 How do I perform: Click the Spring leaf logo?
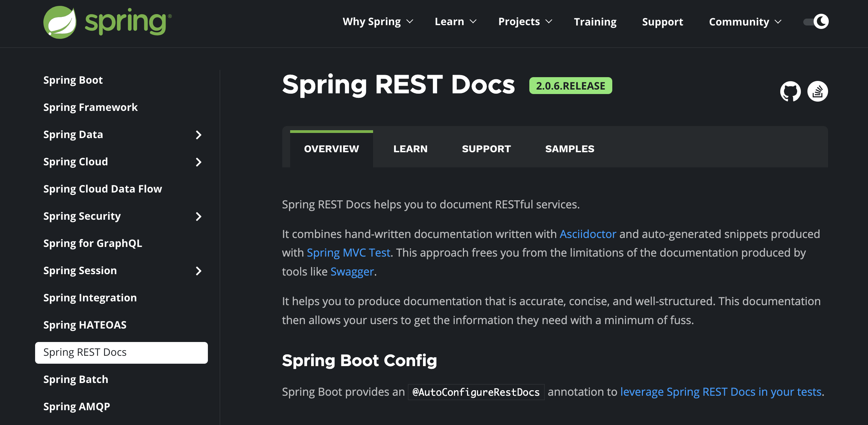tap(60, 22)
